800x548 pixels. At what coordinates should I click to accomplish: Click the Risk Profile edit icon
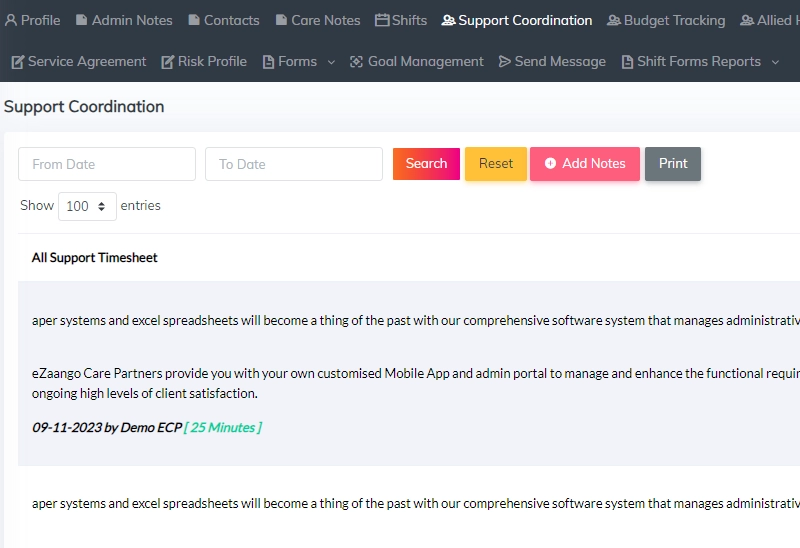coord(168,62)
